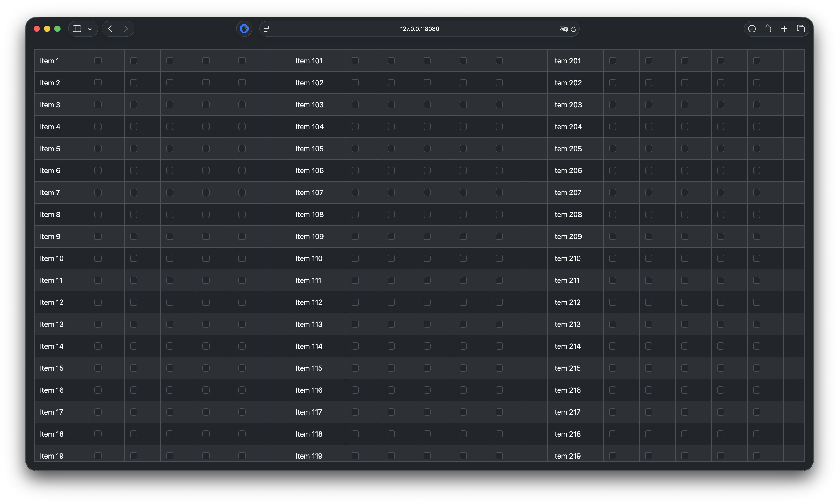Show the tab overview icon
839x504 pixels.
click(801, 29)
